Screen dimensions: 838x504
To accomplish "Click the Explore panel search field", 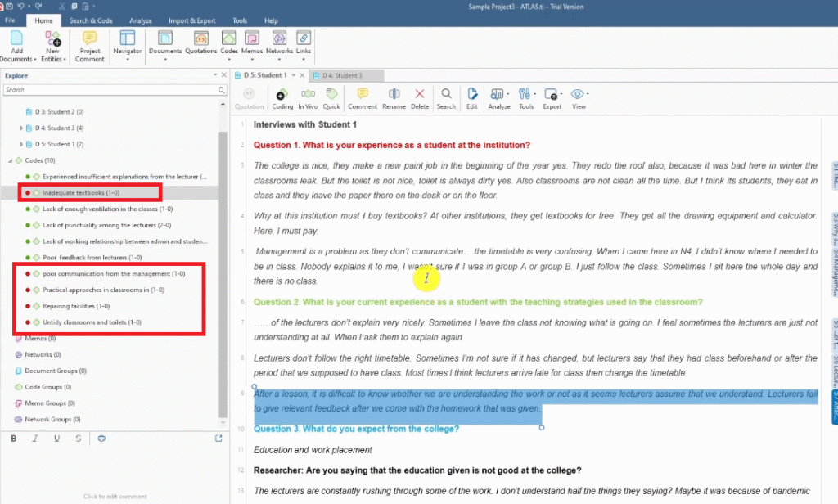I will pos(110,90).
